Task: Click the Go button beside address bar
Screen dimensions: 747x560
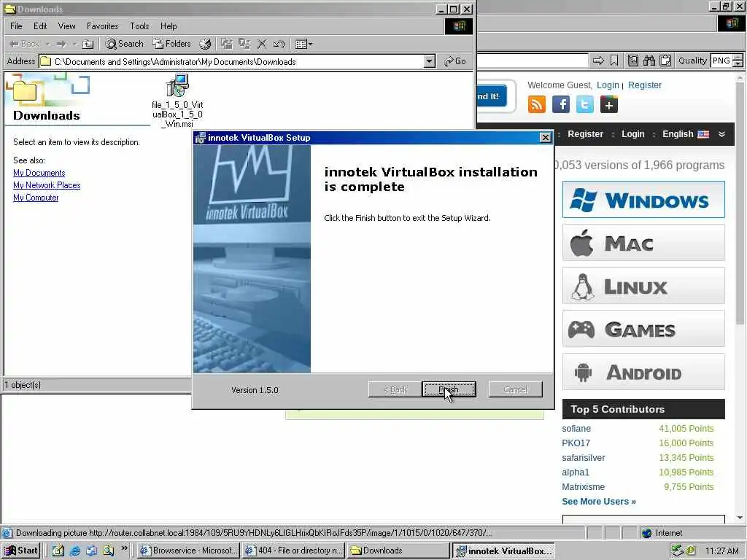Action: (455, 61)
